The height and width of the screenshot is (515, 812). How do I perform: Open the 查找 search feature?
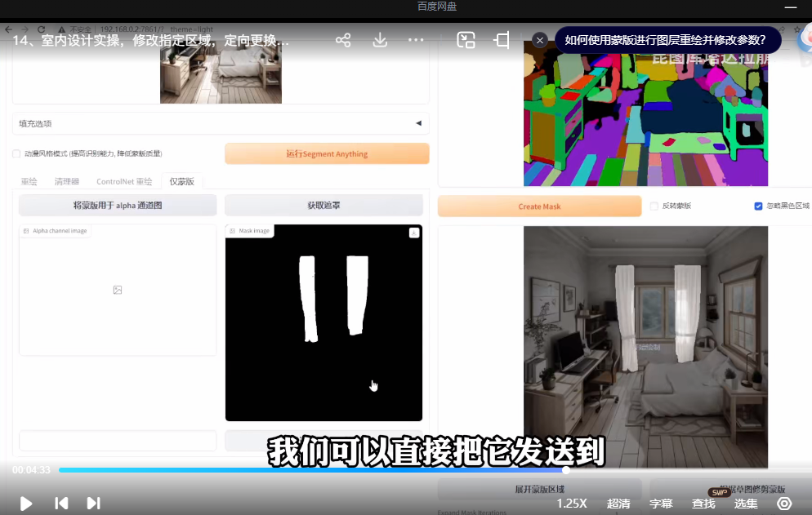pyautogui.click(x=703, y=503)
